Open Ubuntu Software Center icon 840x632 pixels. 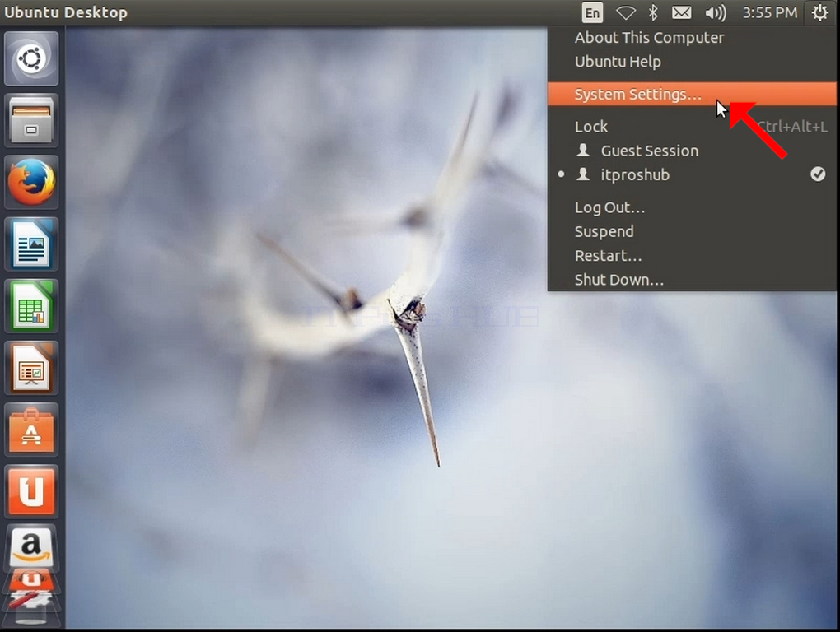31,430
